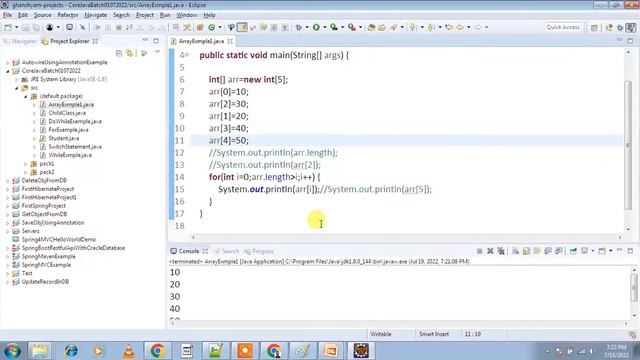This screenshot has height=360, width=640.
Task: Click the Search flashlight toolbar icon
Action: pos(393,27)
